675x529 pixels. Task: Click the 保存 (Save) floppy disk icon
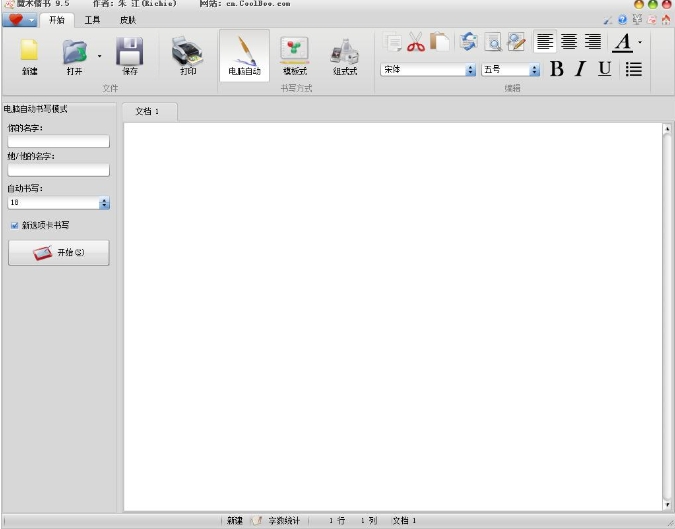[x=130, y=51]
